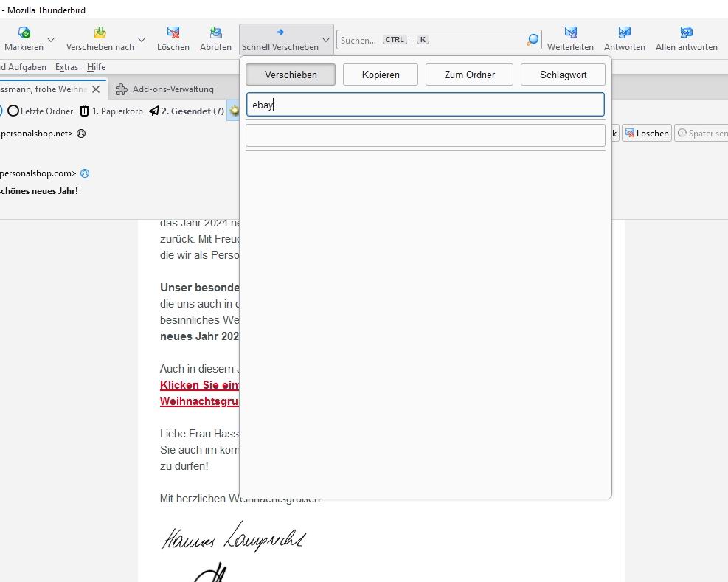Click the Allen antworten icon
Image resolution: width=728 pixels, height=582 pixels.
tap(686, 32)
